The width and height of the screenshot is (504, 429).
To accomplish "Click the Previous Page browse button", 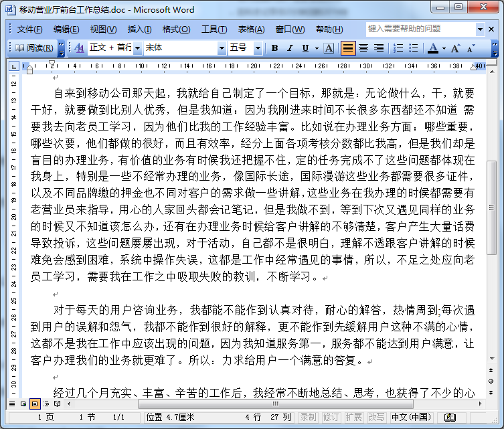I will point(491,370).
